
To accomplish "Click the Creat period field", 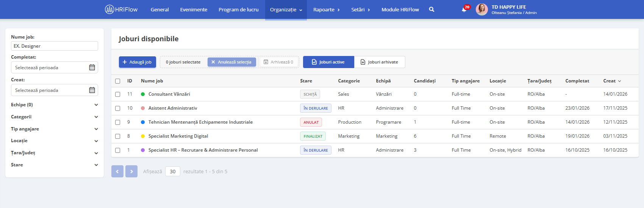I will tap(55, 90).
